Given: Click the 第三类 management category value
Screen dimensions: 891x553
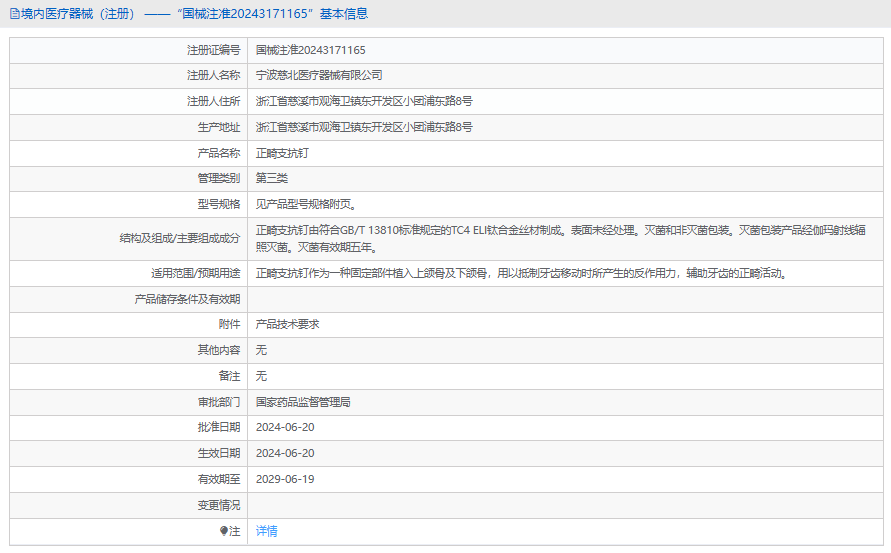Looking at the screenshot, I should pos(272,178).
